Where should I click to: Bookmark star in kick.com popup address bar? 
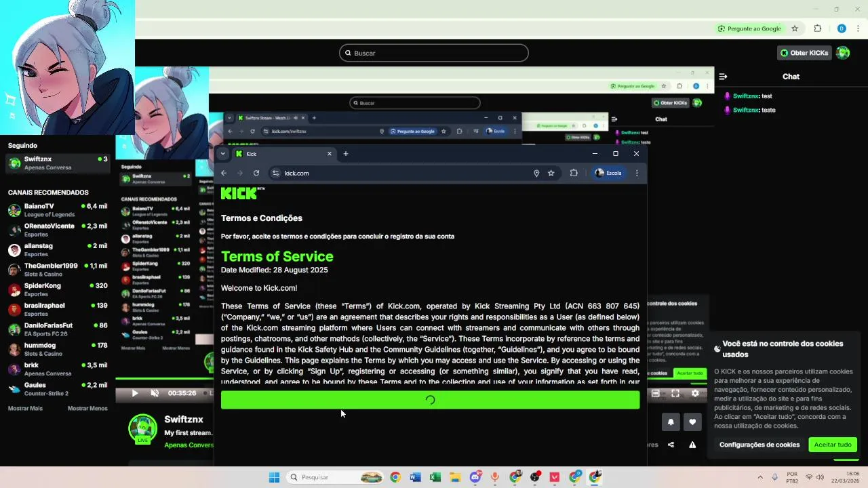coord(551,173)
